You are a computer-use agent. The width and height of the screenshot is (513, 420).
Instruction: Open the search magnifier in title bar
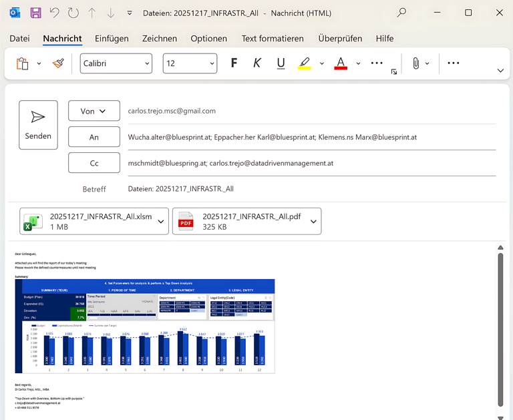(x=401, y=13)
